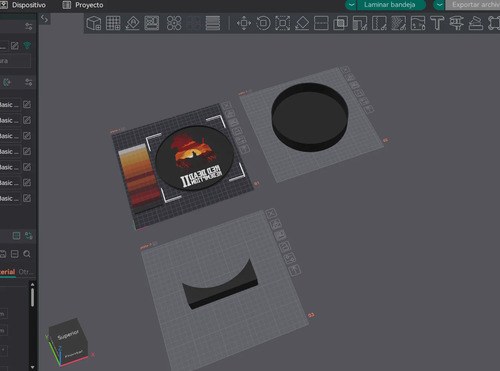This screenshot has width=500, height=371.
Task: Click the X icon on the Red Dead coaster plate
Action: (226, 105)
